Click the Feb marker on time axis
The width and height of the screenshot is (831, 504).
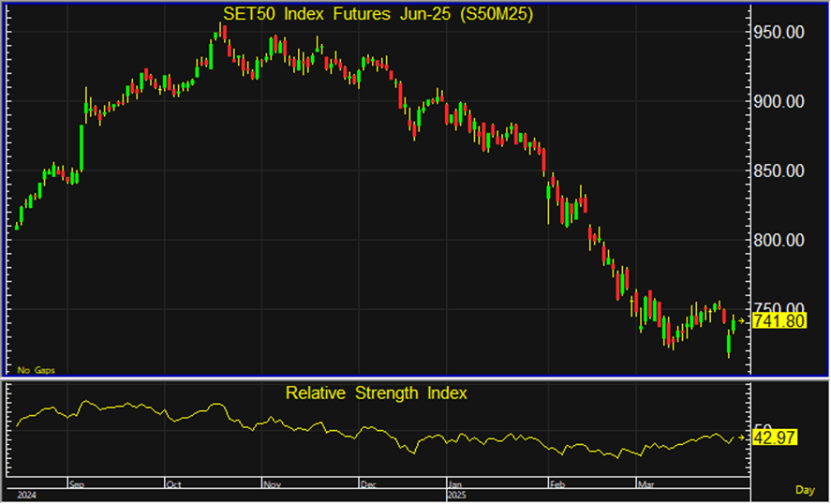click(x=556, y=484)
